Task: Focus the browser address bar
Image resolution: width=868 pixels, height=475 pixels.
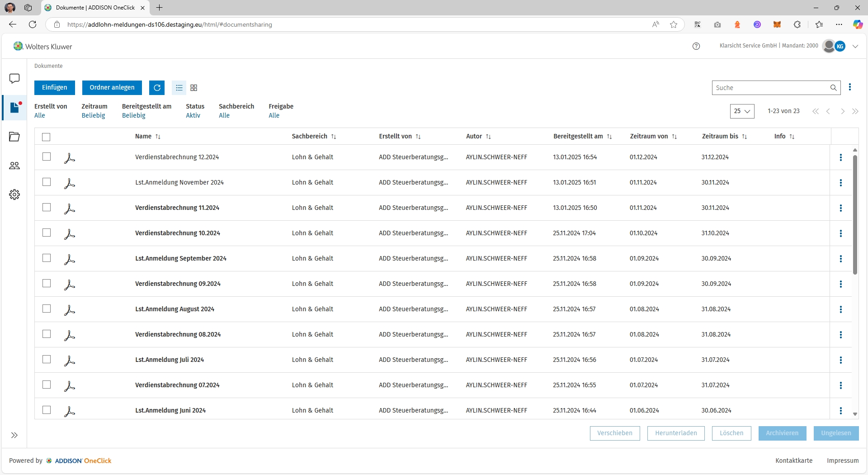Action: [x=353, y=24]
